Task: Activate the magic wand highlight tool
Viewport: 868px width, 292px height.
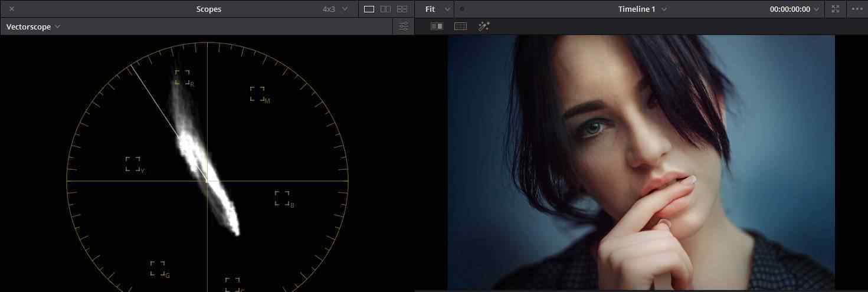Action: (x=484, y=27)
